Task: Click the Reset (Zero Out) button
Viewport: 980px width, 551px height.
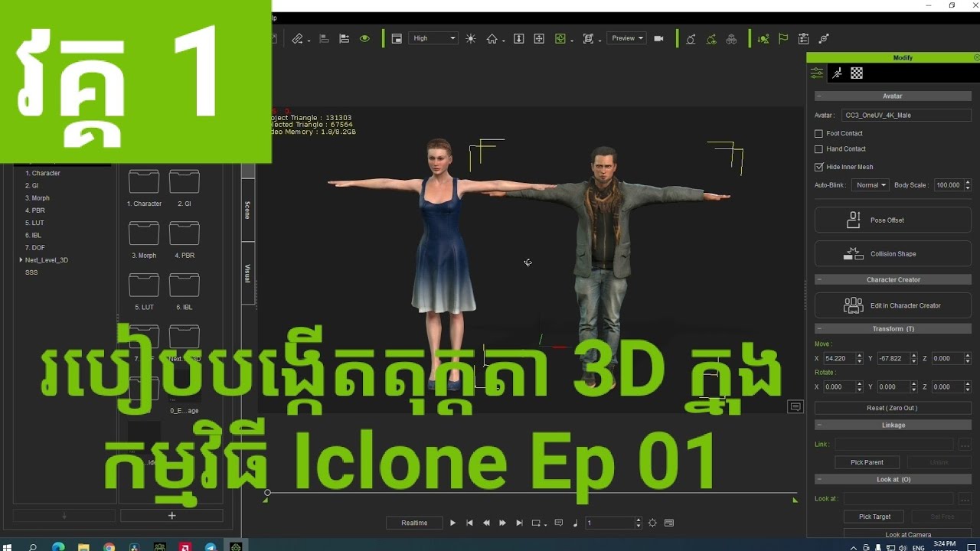Action: [893, 408]
